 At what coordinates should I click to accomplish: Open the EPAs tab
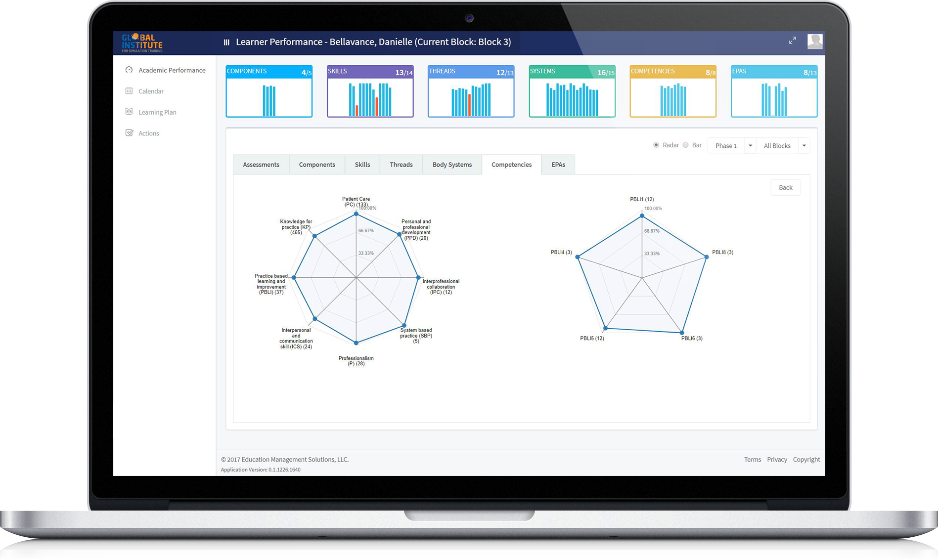[x=558, y=165]
